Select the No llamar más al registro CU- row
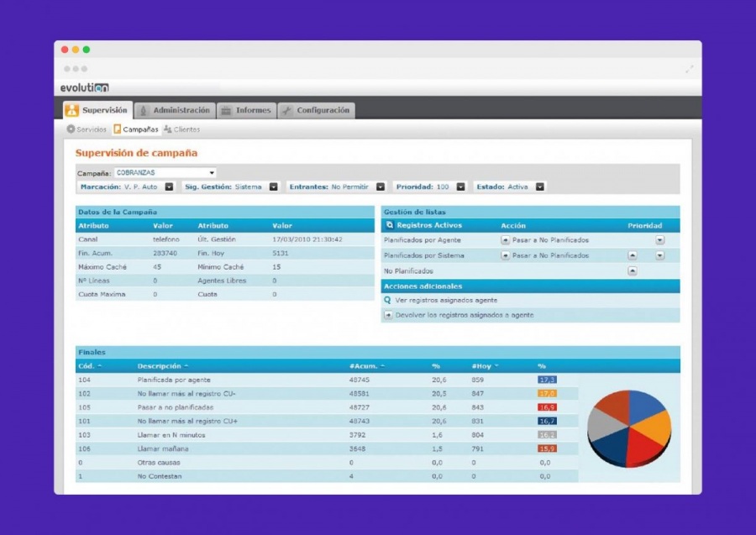The image size is (756, 535). click(x=327, y=393)
